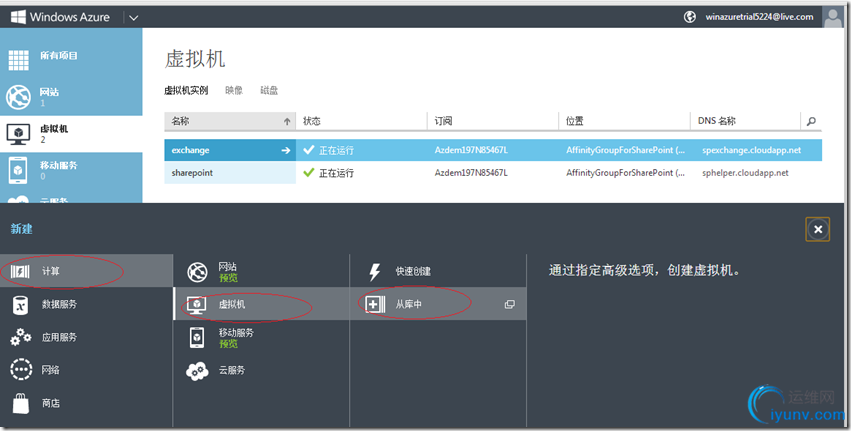Sort by 名称 column header
This screenshot has height=431, width=851.
pos(230,121)
